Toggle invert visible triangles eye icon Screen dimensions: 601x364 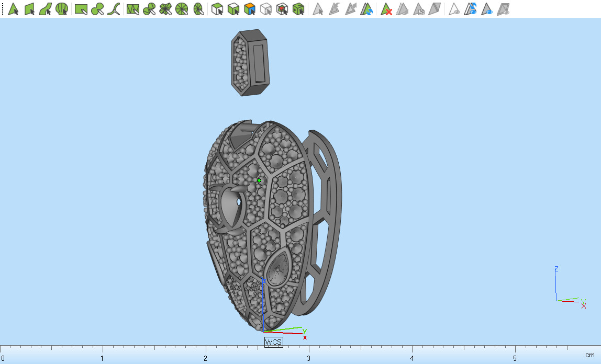point(470,8)
